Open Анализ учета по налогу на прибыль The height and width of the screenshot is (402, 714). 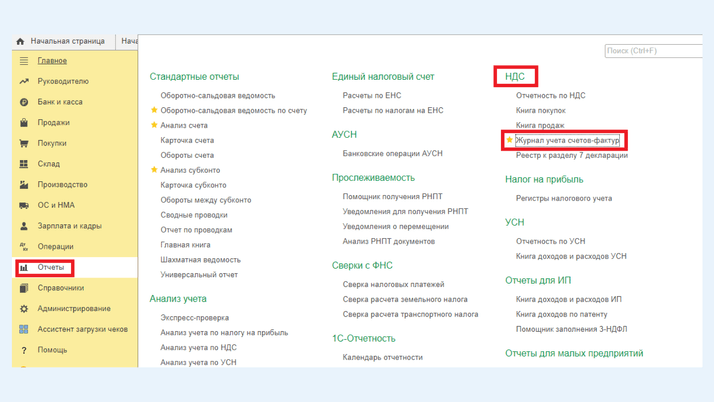224,333
